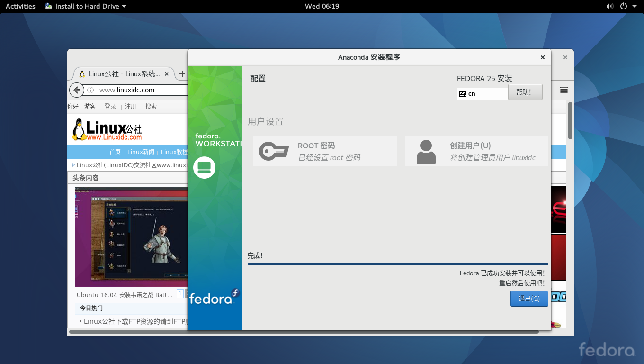Click the FEDORA 25 安装 label
This screenshot has height=364, width=644.
[x=484, y=79]
